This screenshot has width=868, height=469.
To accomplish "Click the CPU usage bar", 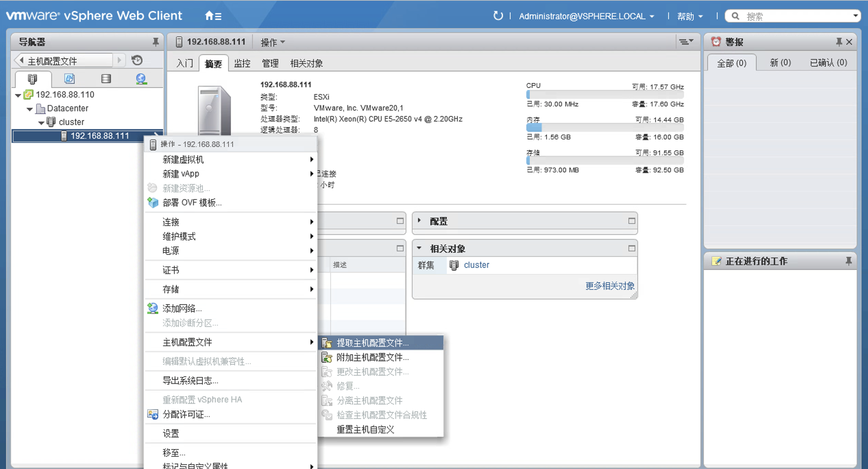I will click(x=605, y=95).
